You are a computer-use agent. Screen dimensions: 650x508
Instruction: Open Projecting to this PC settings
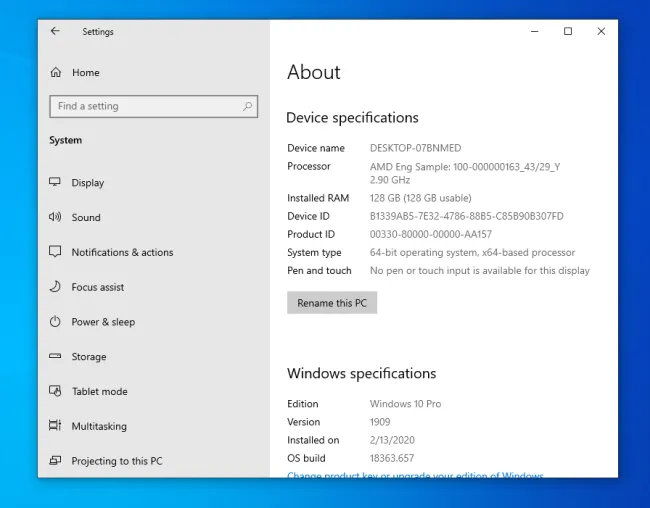pyautogui.click(x=116, y=461)
